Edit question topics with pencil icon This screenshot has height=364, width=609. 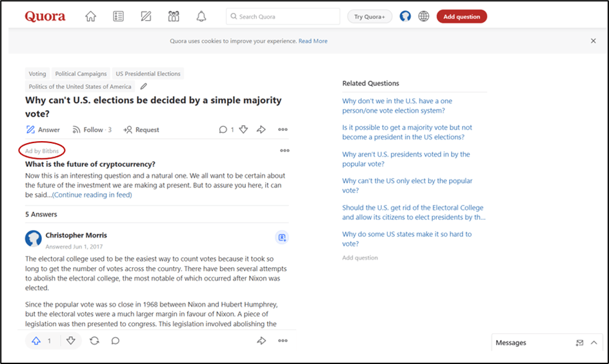tap(143, 86)
